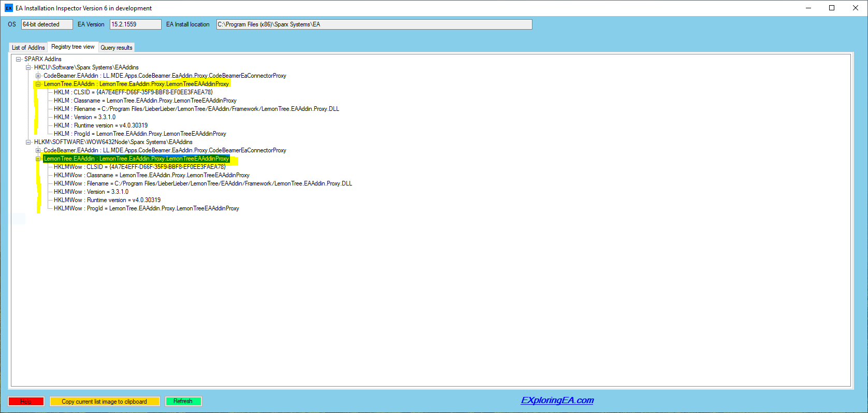This screenshot has width=868, height=413.
Task: Open the EXploringEA.com link
Action: pos(557,400)
